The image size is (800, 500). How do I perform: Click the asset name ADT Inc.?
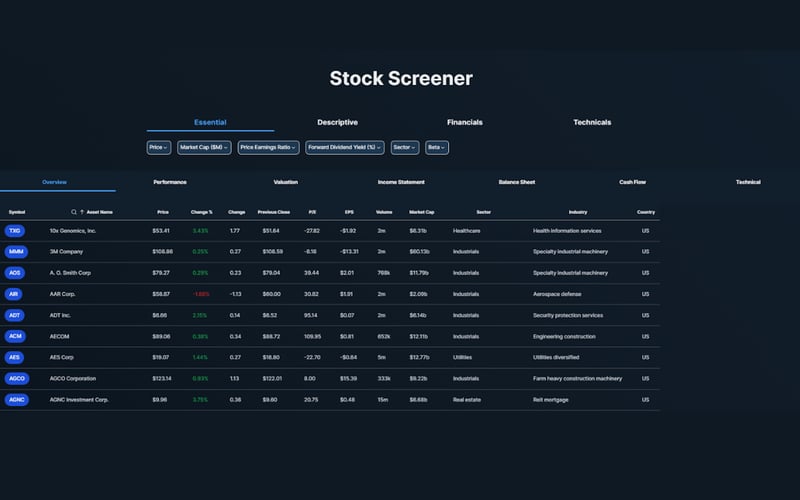click(60, 315)
